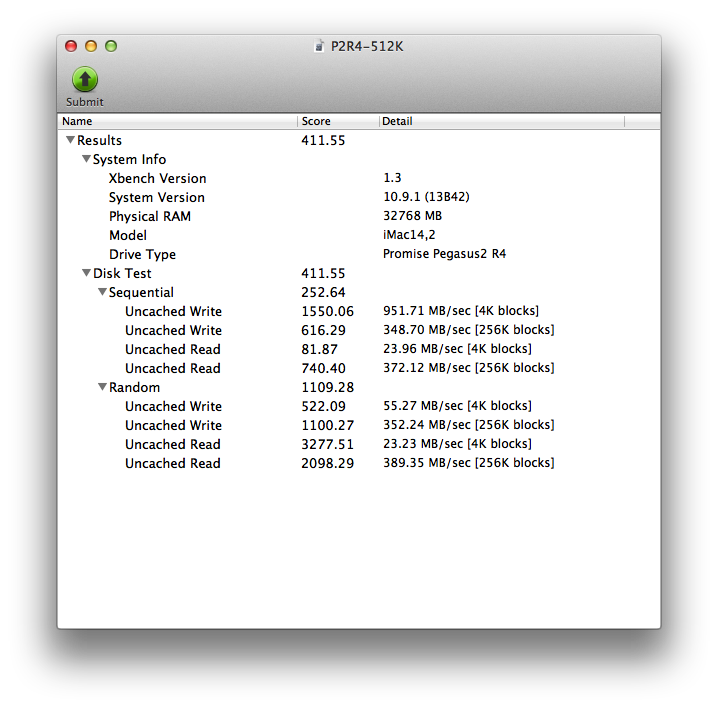718x708 pixels.
Task: Click the 951.71 MB/sec [4K blocks] detail
Action: point(461,311)
